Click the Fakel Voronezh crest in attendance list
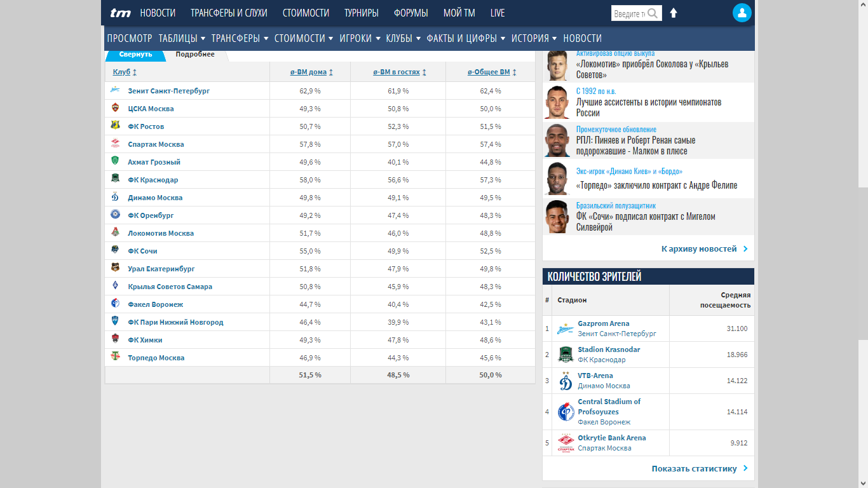This screenshot has height=488, width=868. click(566, 412)
